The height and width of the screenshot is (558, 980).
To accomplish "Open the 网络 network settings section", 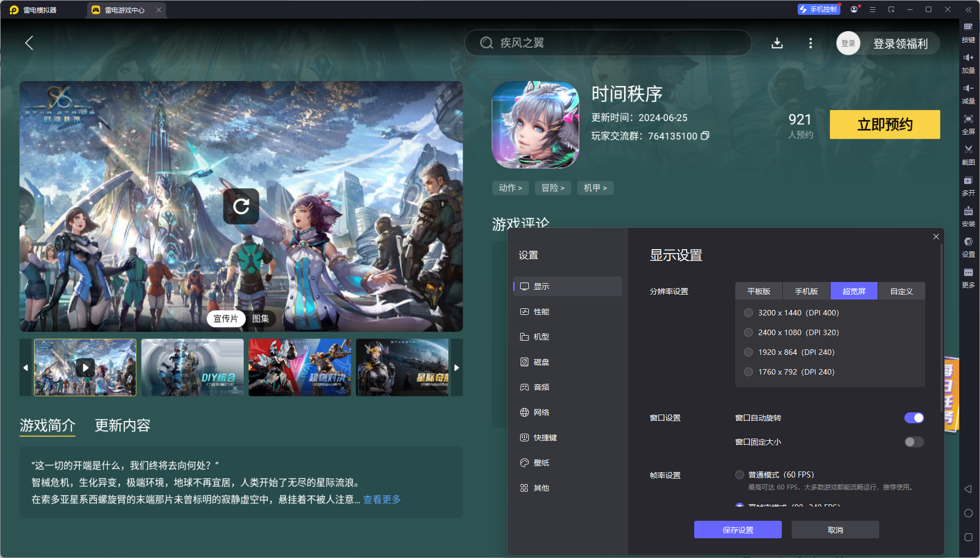I will tap(568, 412).
